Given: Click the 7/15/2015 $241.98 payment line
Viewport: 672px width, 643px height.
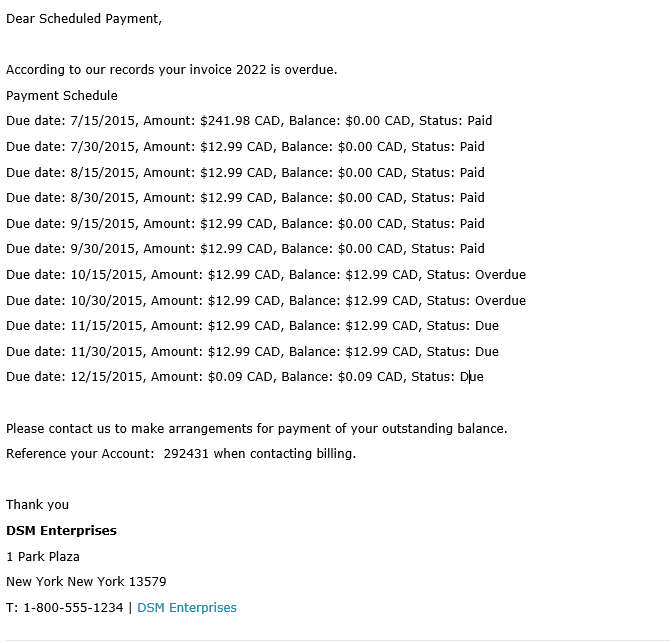Looking at the screenshot, I should pos(249,120).
